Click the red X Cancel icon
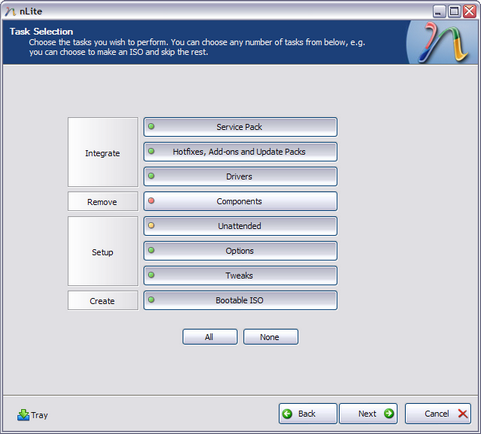 coord(463,414)
